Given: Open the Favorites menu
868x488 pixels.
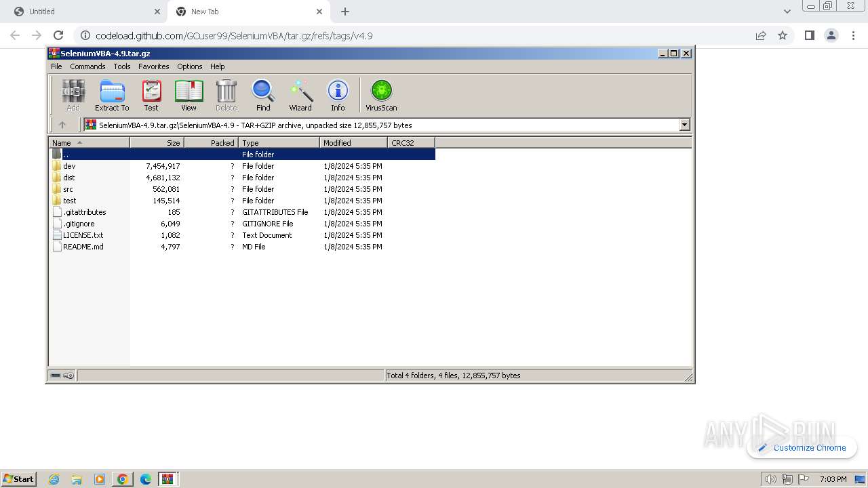Looking at the screenshot, I should click(154, 66).
